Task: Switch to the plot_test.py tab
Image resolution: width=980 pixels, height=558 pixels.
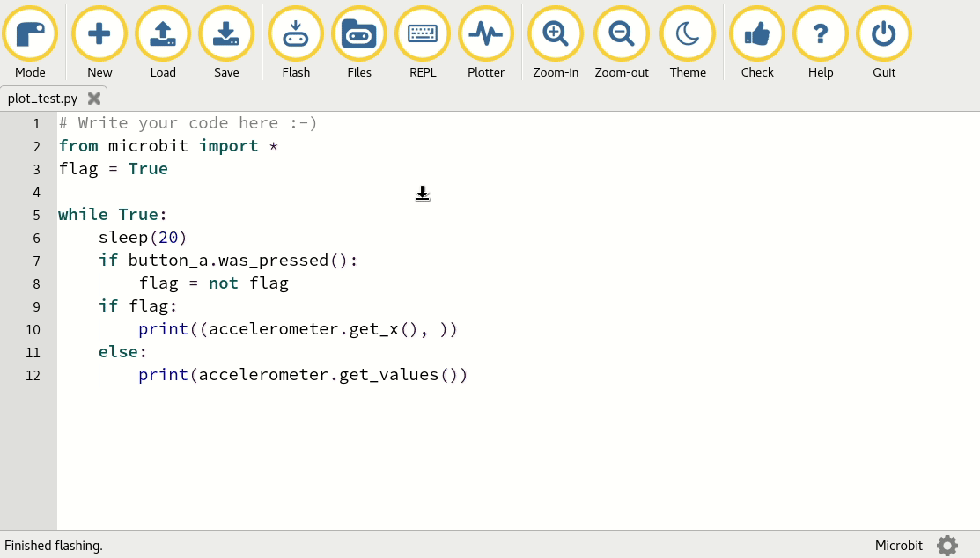Action: coord(42,99)
